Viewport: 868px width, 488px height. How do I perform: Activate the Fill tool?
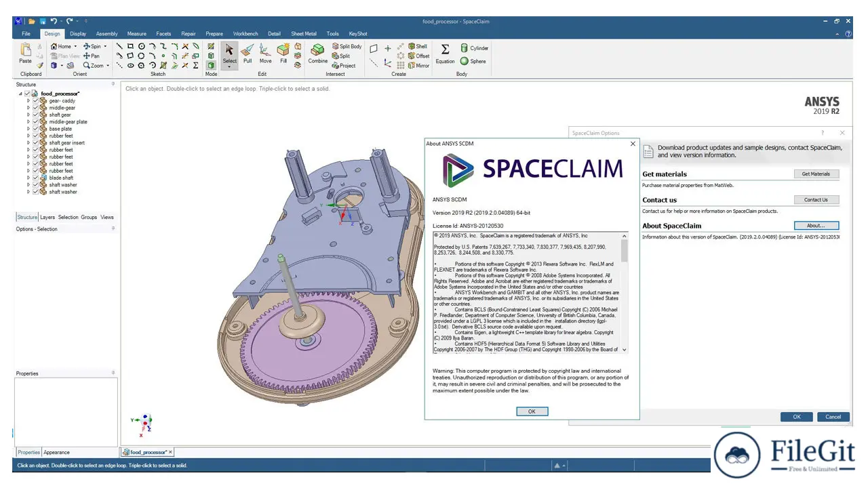click(283, 53)
